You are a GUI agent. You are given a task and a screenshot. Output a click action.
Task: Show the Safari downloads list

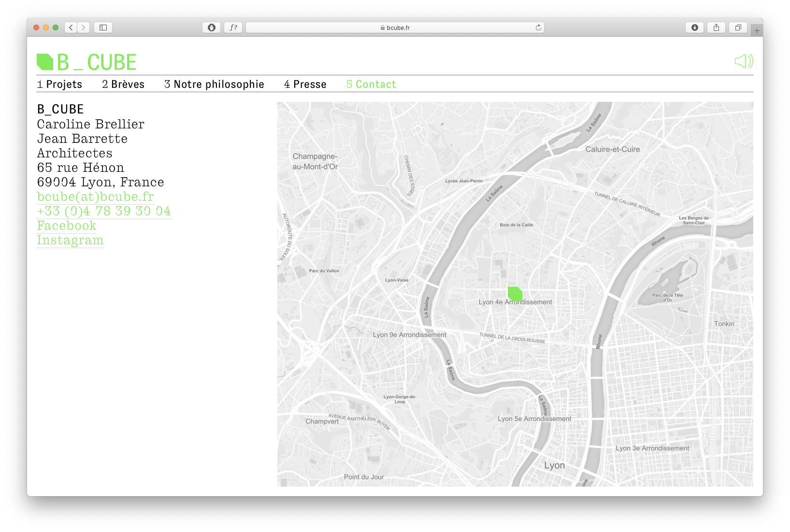pos(694,28)
